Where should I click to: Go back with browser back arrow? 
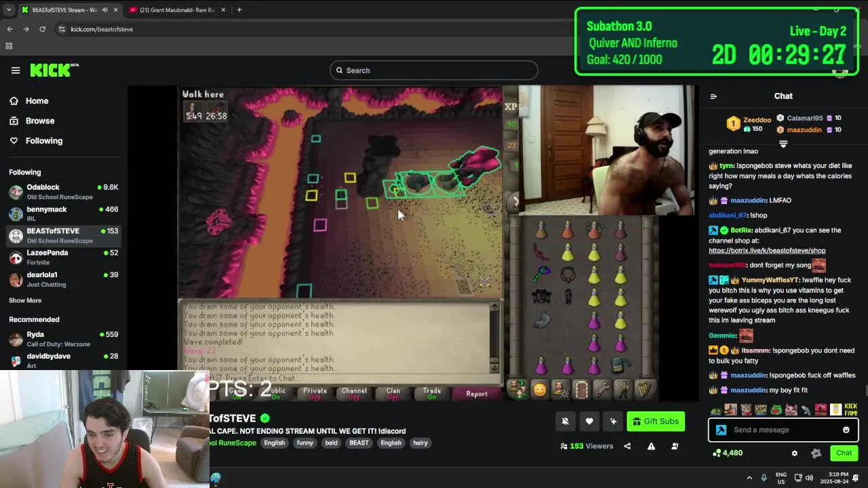click(x=9, y=29)
